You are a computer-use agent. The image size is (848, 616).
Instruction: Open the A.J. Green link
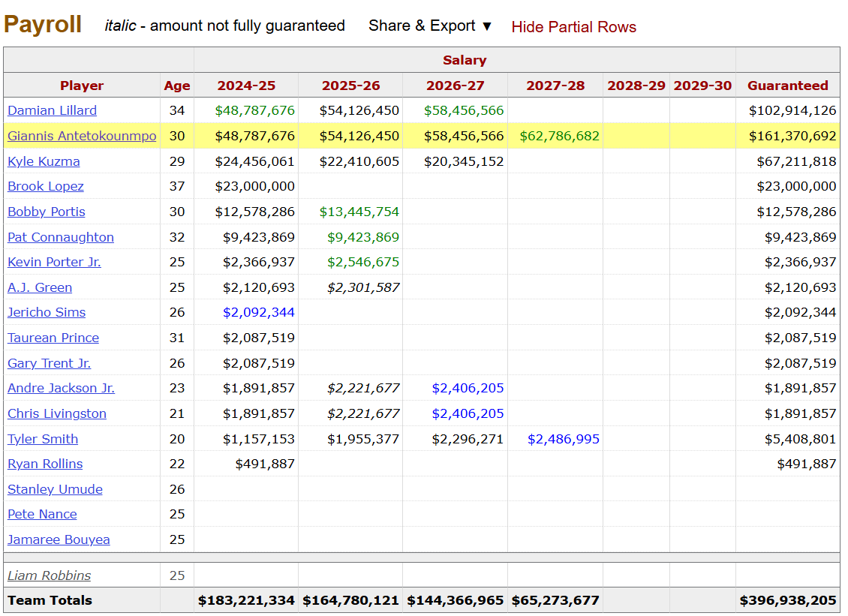point(40,287)
